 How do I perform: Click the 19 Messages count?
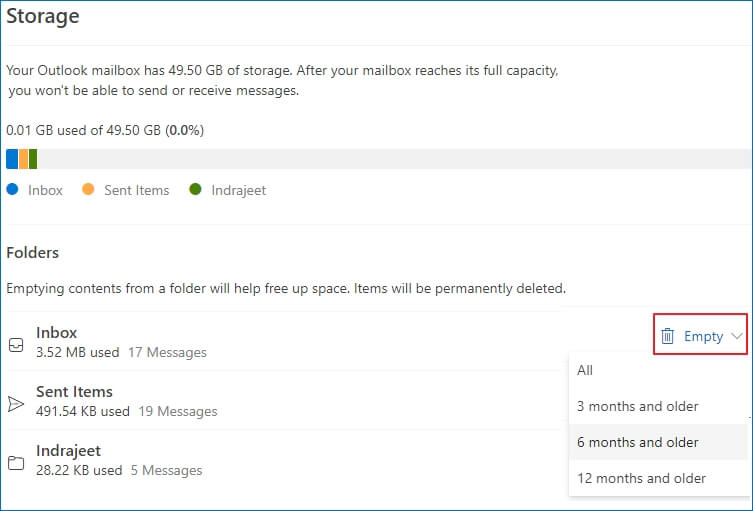point(178,412)
